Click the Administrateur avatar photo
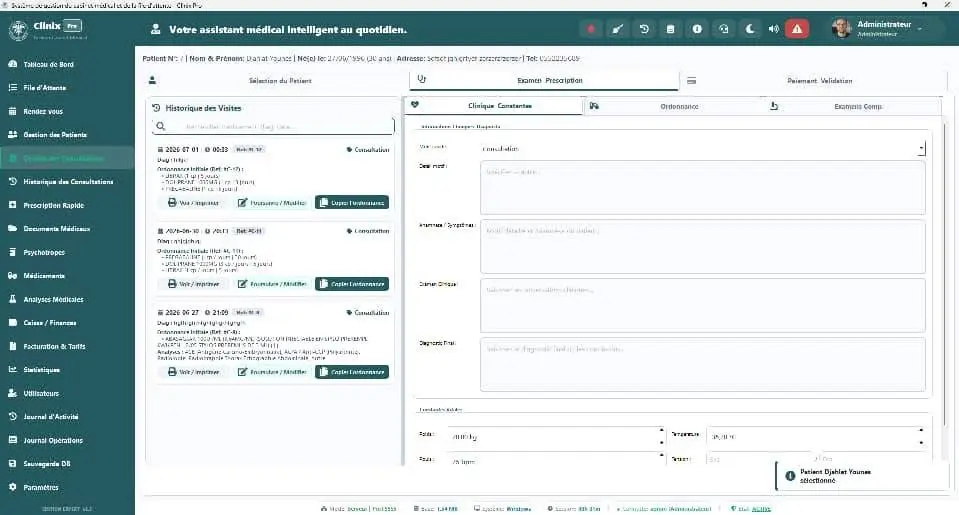The height and width of the screenshot is (515, 959). pyautogui.click(x=842, y=28)
